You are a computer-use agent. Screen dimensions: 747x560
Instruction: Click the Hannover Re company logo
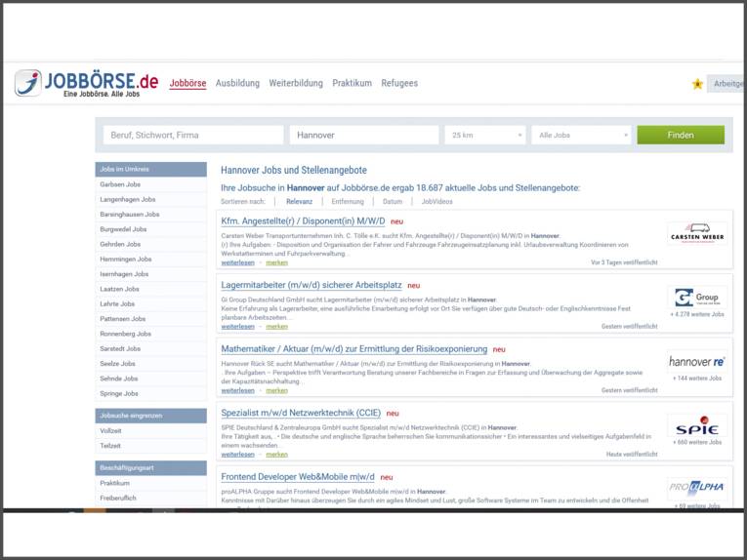pyautogui.click(x=696, y=361)
